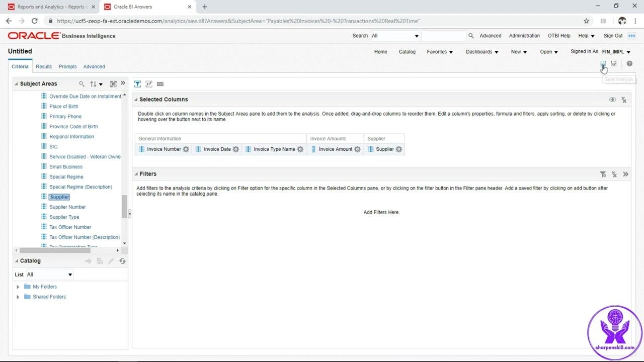Click the Save As icon beside Save Analysis
644x362 pixels.
[x=614, y=64]
